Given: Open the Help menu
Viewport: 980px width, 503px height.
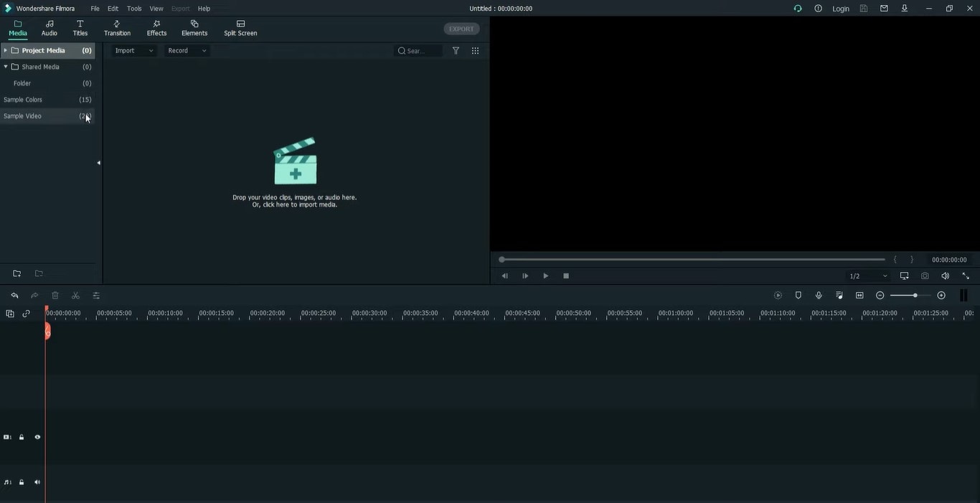Looking at the screenshot, I should (204, 9).
